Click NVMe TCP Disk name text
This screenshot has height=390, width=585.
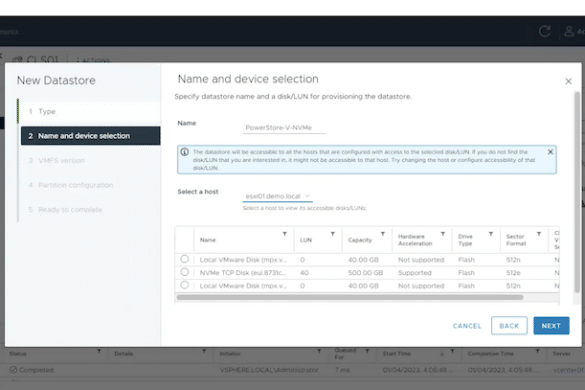[243, 273]
